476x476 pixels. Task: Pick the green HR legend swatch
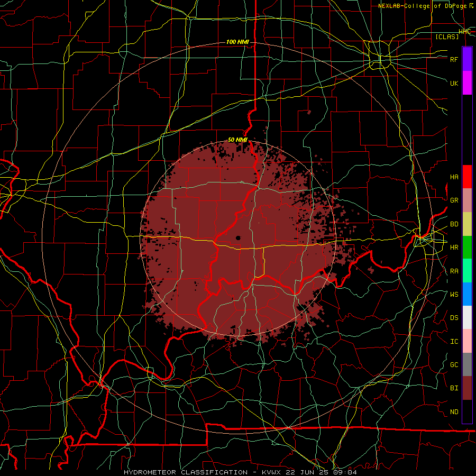[467, 248]
